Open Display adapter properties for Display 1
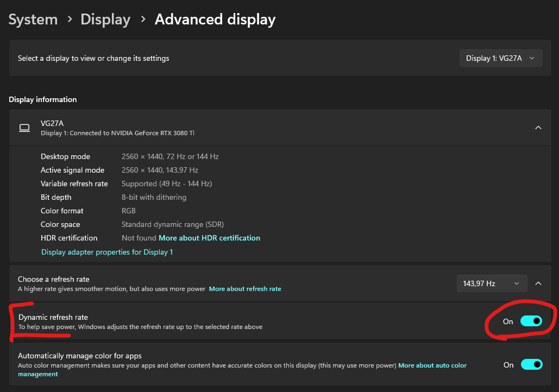 107,252
